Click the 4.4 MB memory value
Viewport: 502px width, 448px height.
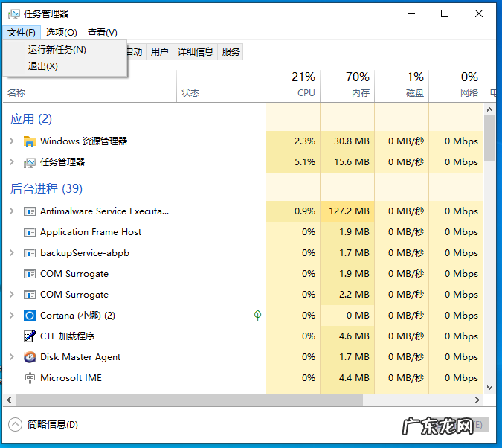tap(354, 378)
